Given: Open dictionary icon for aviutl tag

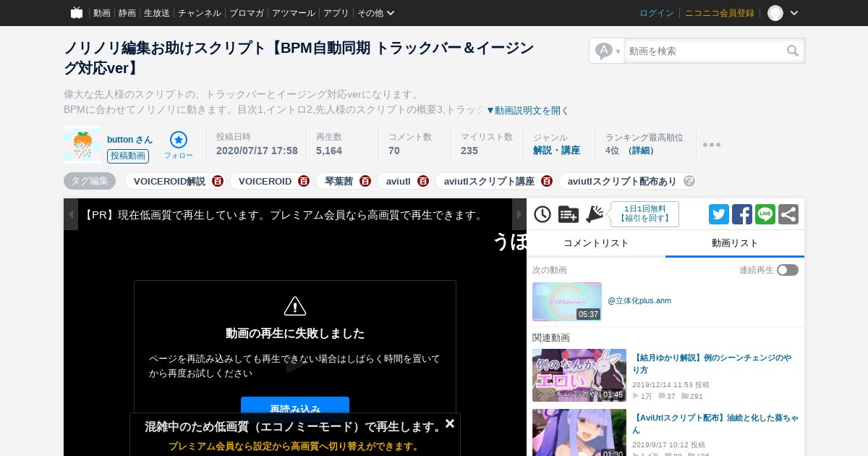Looking at the screenshot, I should 423,181.
